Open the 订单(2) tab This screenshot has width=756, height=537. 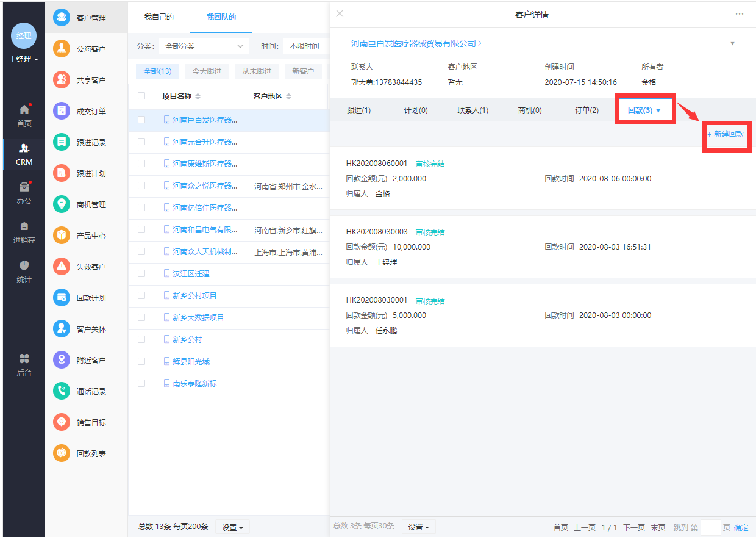click(x=587, y=110)
